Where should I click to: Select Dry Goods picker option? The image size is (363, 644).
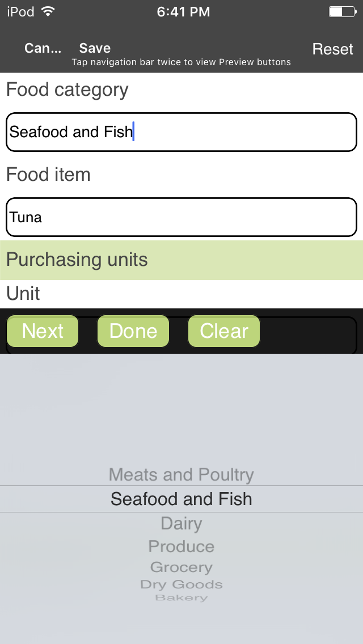(x=181, y=584)
